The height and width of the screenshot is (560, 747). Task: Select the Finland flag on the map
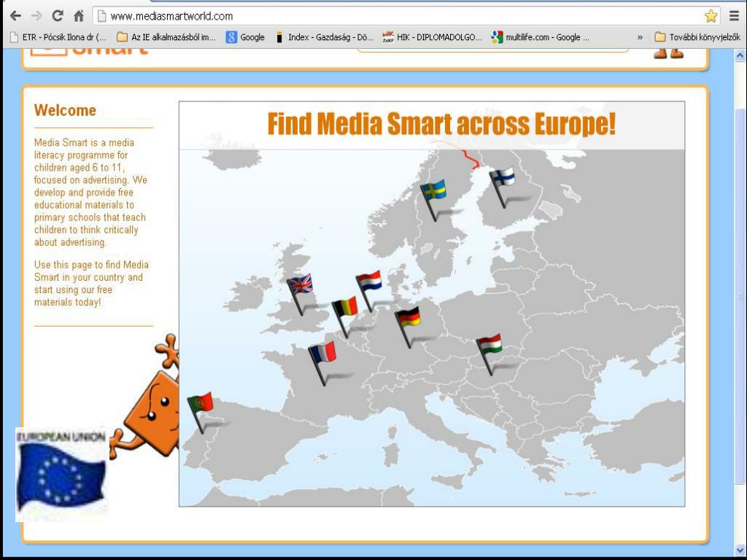point(502,187)
